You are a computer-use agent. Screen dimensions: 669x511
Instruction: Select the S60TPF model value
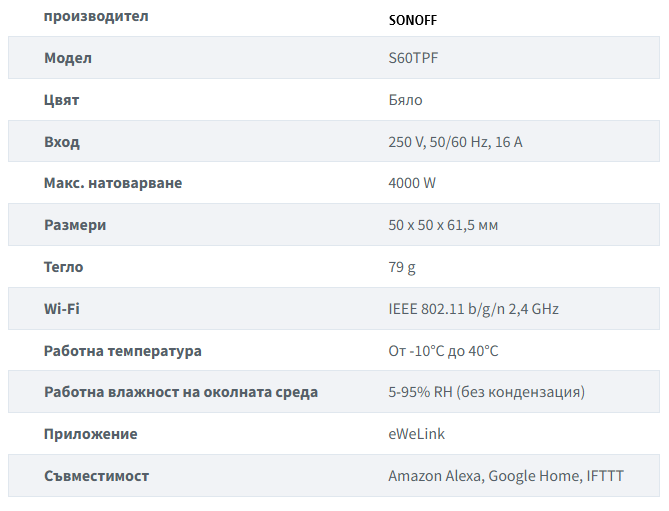413,58
